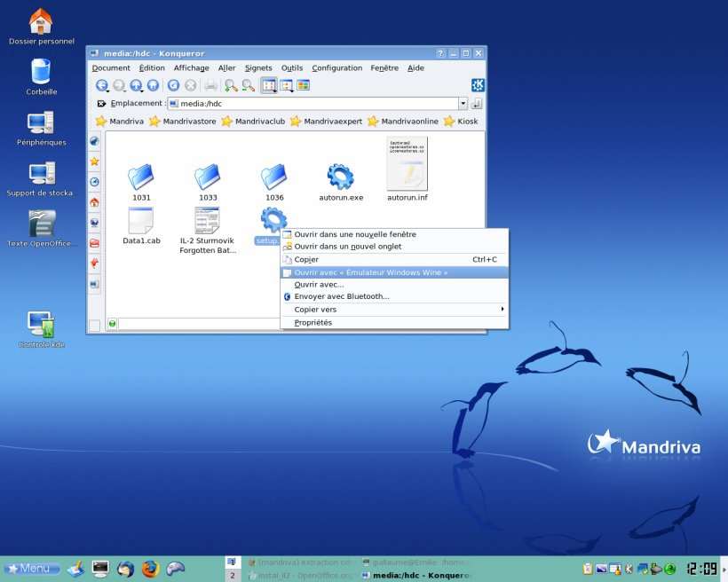
Task: Open the Configuration menu
Action: coord(337,67)
